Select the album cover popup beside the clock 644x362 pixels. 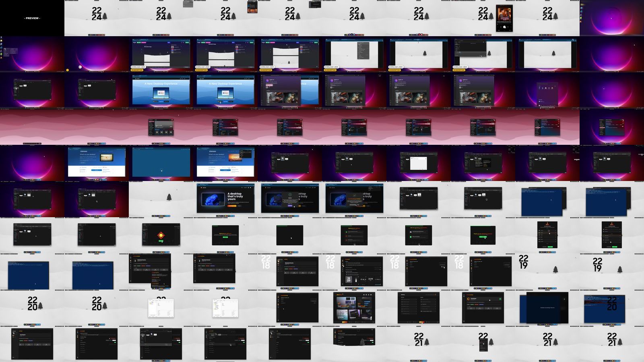pos(504,18)
